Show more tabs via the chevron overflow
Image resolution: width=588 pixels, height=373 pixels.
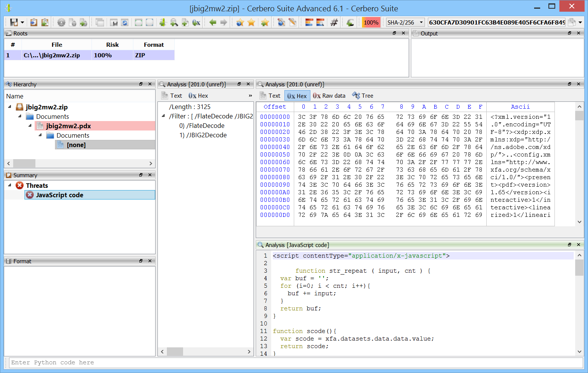(250, 96)
